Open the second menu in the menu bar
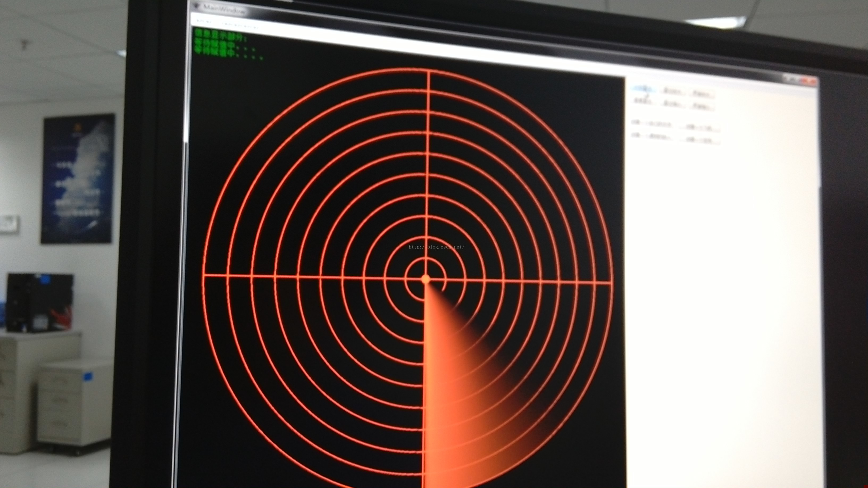The image size is (868, 488). pos(240,26)
